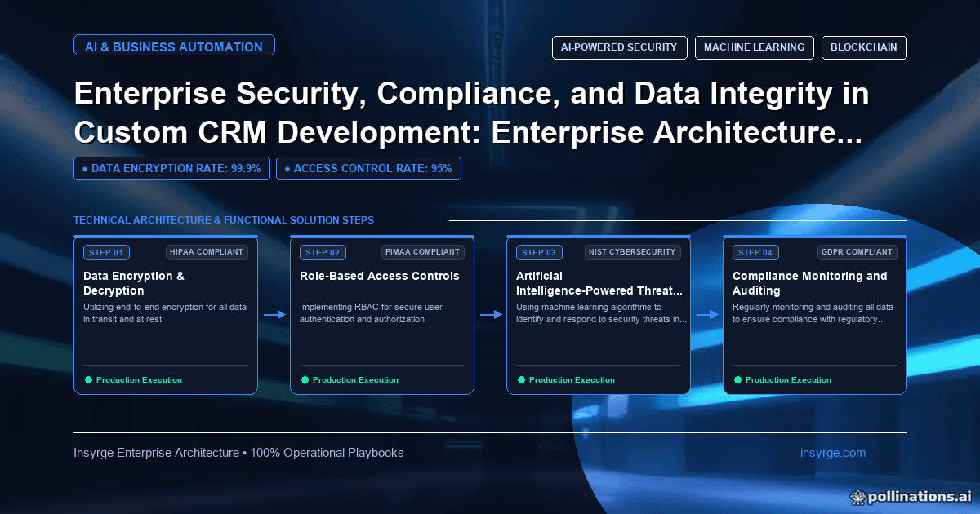The width and height of the screenshot is (980, 514).
Task: Click the PIMAA COMPLIANT tag
Action: click(423, 253)
